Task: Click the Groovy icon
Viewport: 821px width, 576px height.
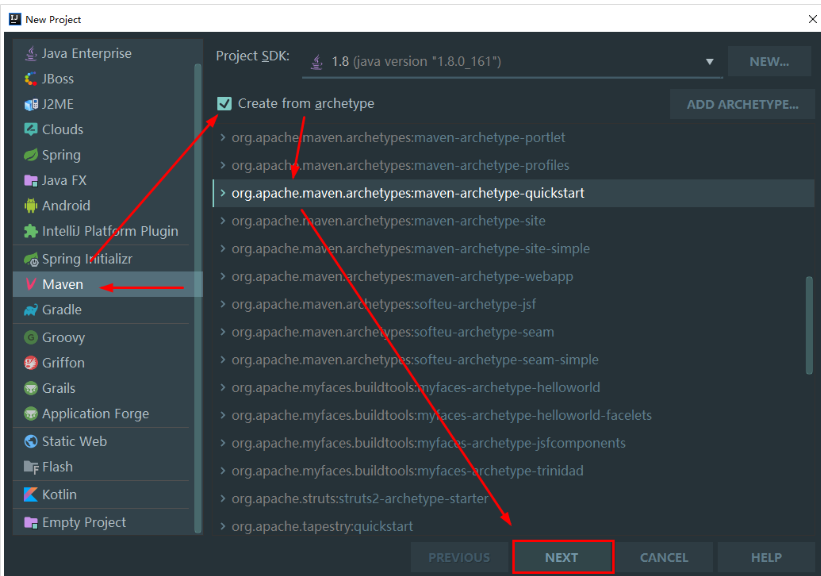Action: 31,337
